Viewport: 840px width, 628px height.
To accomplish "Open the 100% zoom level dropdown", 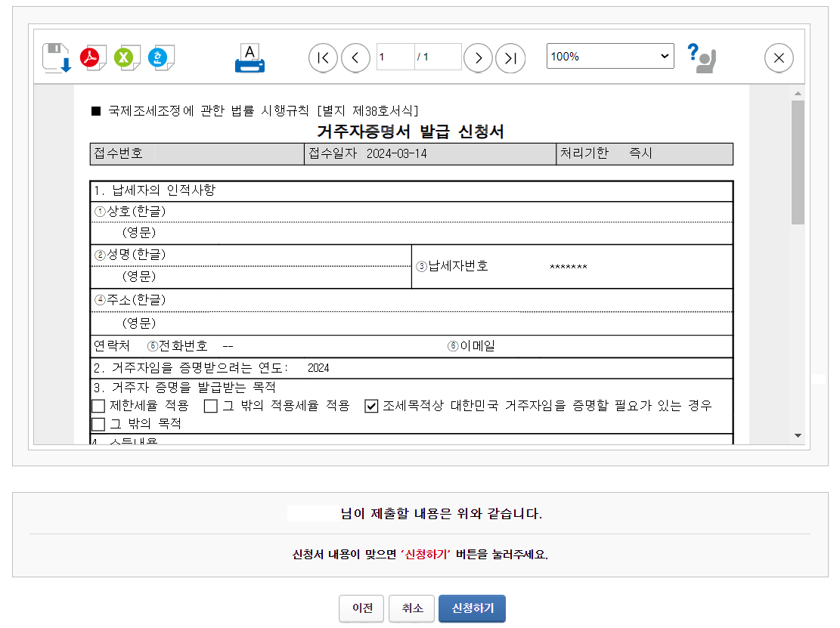I will [x=609, y=56].
